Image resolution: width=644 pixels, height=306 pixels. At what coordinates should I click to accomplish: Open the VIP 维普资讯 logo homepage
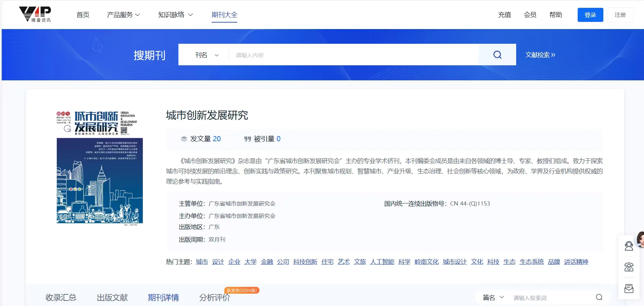35,14
